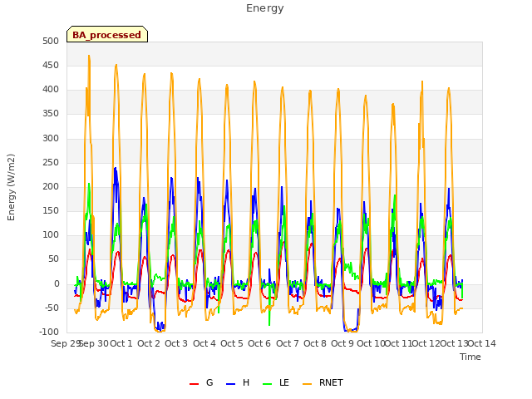Click the 250 y-axis tick value
Viewport: 532px width, 399px height.
pos(51,163)
